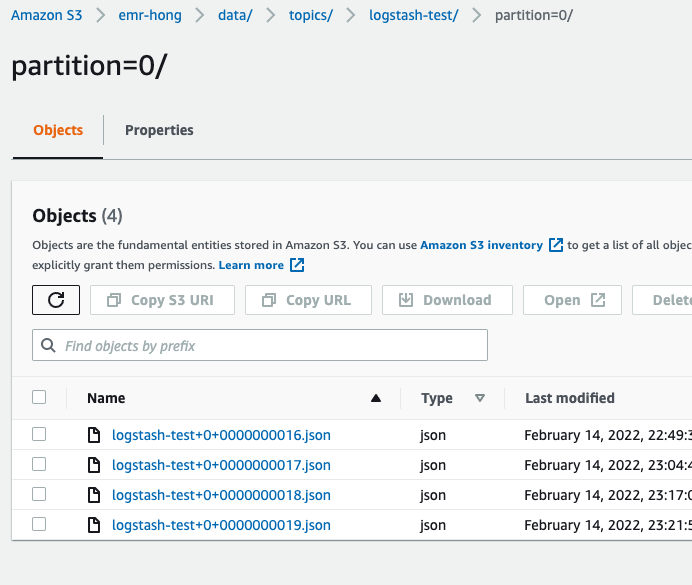Open the Learn more link

coord(251,265)
